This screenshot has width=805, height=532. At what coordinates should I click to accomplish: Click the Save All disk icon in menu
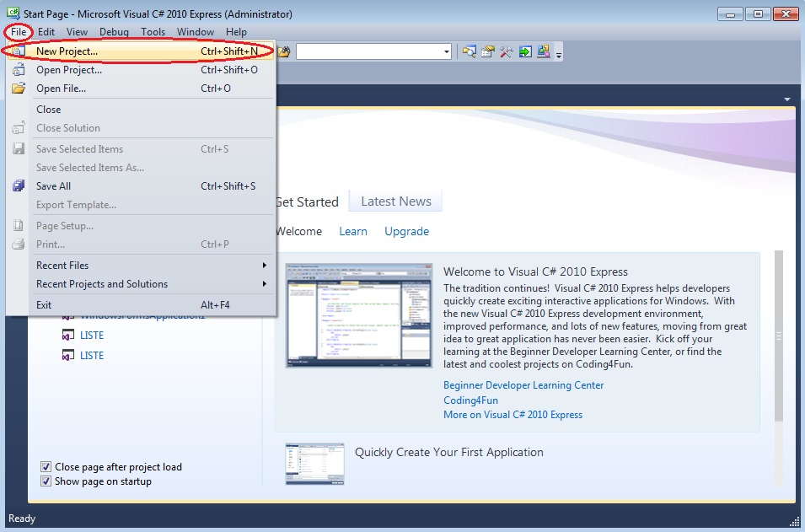(19, 186)
